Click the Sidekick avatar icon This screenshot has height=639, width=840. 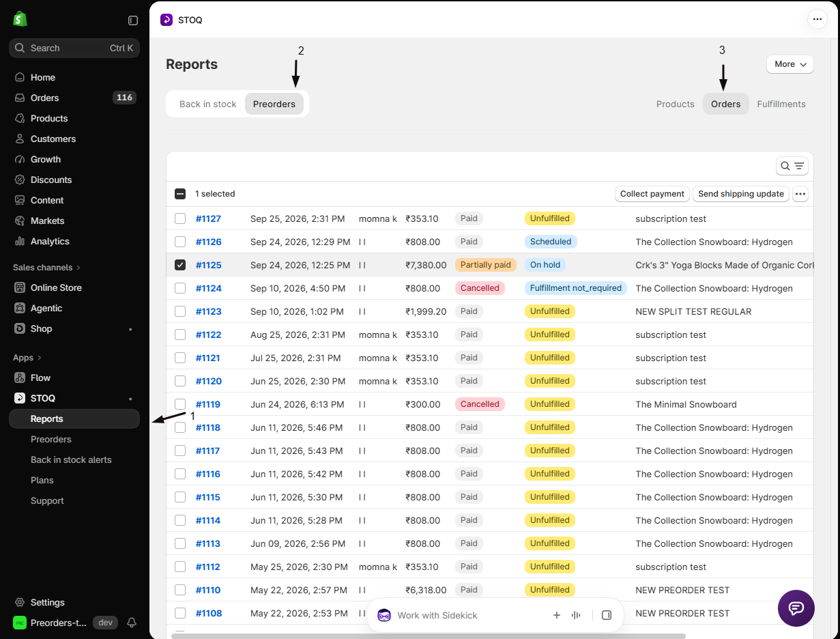click(x=384, y=615)
